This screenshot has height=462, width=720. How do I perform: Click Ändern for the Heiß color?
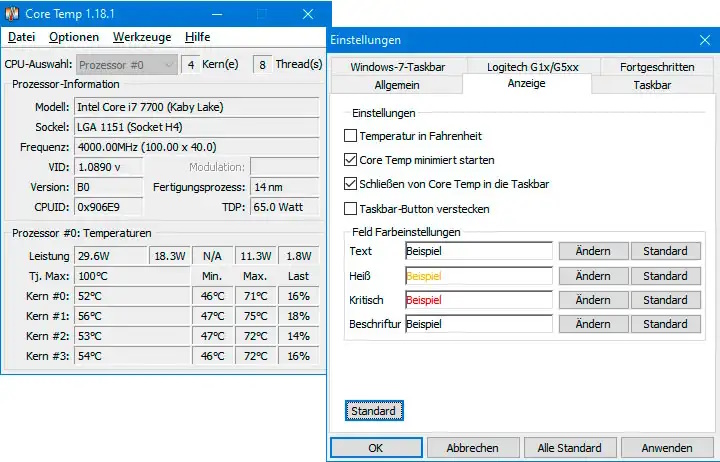pos(593,276)
